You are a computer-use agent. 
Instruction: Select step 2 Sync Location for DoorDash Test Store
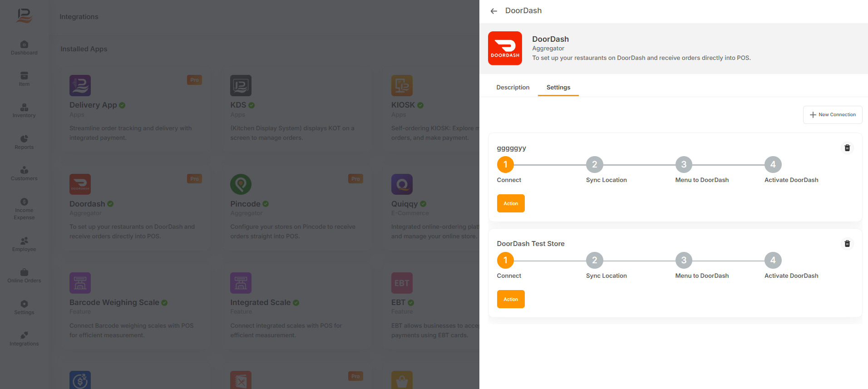594,261
